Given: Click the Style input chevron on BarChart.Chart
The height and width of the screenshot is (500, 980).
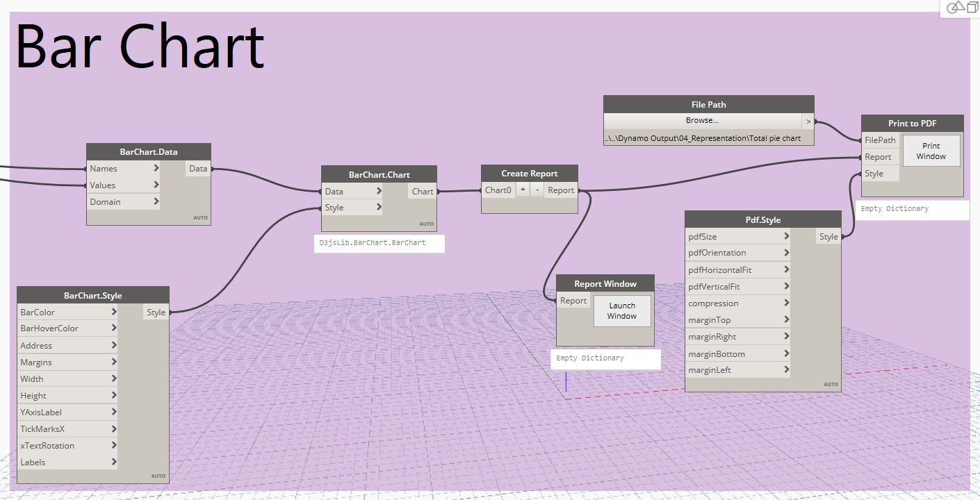Looking at the screenshot, I should [x=379, y=207].
